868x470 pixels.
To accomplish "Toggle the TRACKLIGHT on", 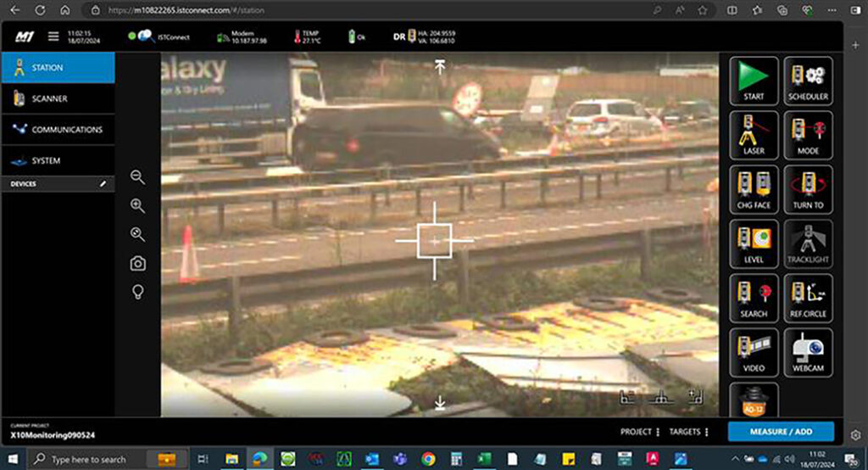I will click(x=808, y=243).
